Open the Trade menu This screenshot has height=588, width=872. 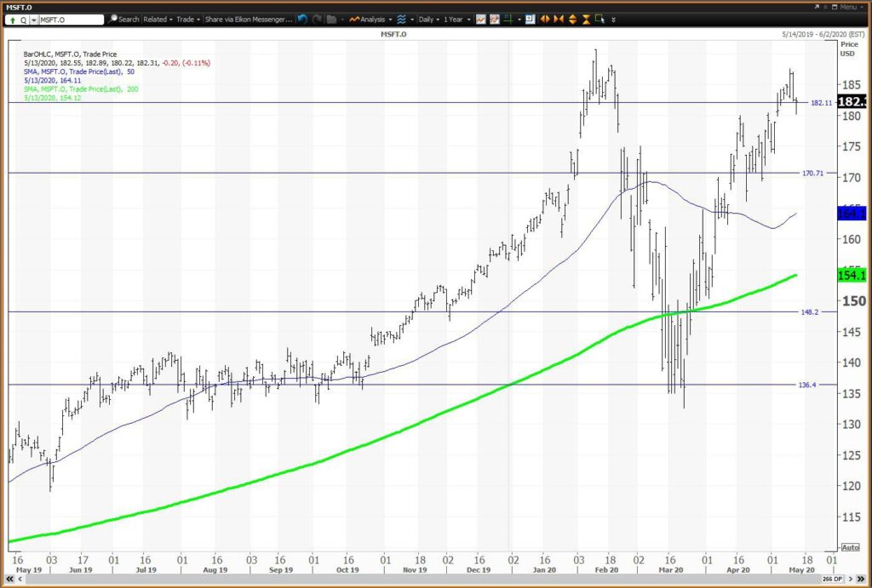188,19
